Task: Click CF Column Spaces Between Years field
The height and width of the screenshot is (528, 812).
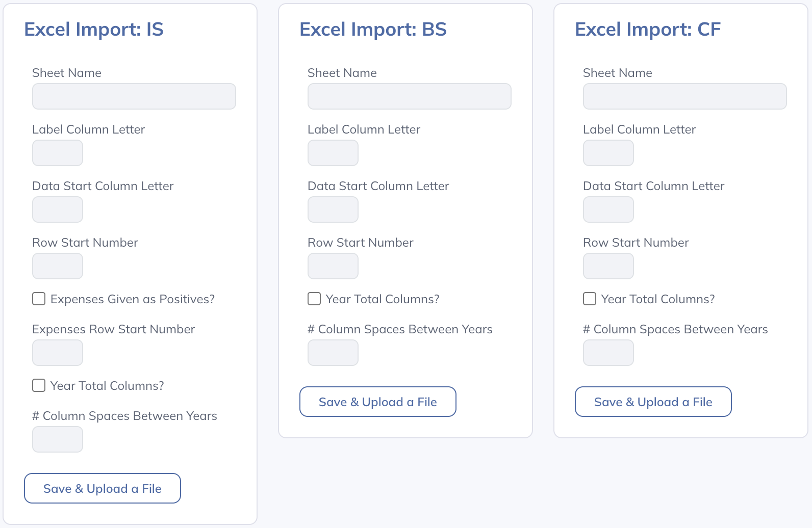Action: pyautogui.click(x=608, y=353)
